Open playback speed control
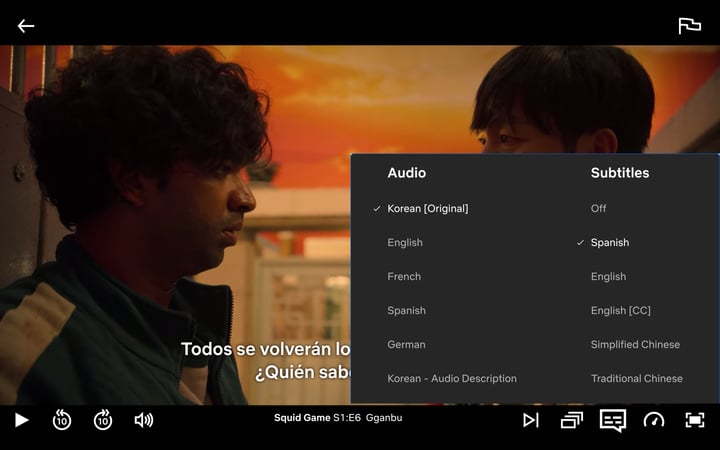Screen dimensions: 720x450 (653, 420)
